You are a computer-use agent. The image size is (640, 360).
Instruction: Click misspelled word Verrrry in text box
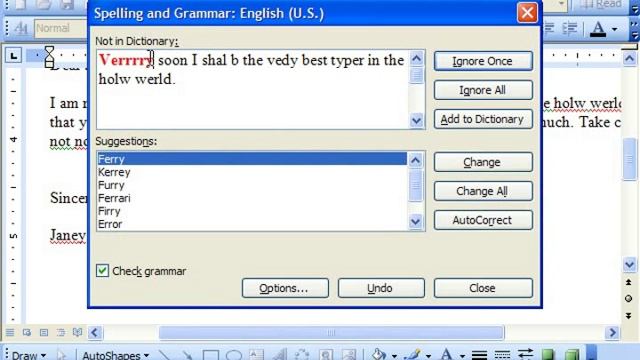coord(126,60)
